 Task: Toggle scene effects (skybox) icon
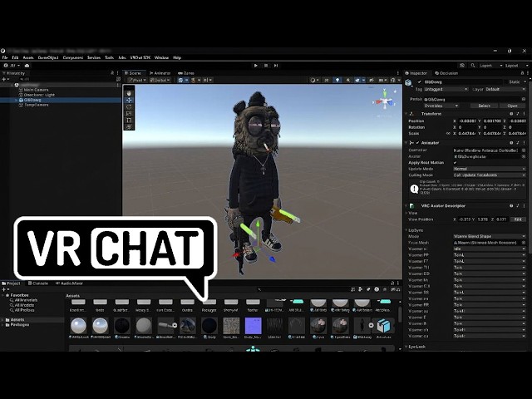pos(358,80)
